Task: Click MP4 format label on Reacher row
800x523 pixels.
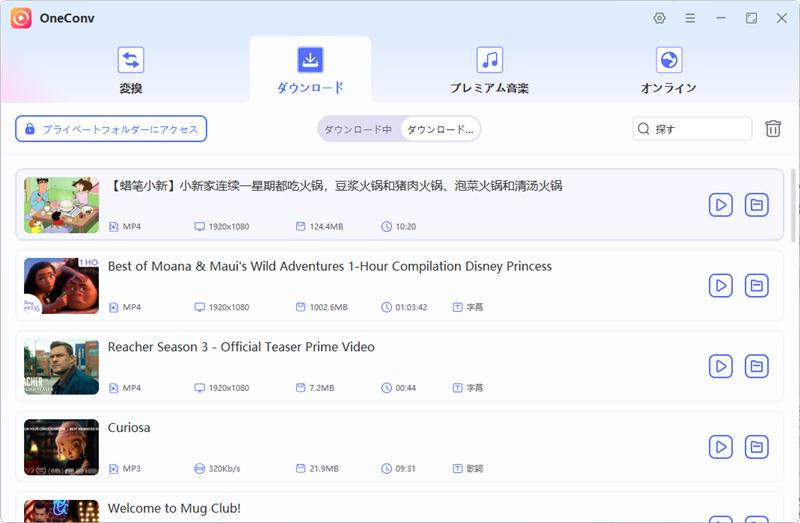Action: coord(132,388)
